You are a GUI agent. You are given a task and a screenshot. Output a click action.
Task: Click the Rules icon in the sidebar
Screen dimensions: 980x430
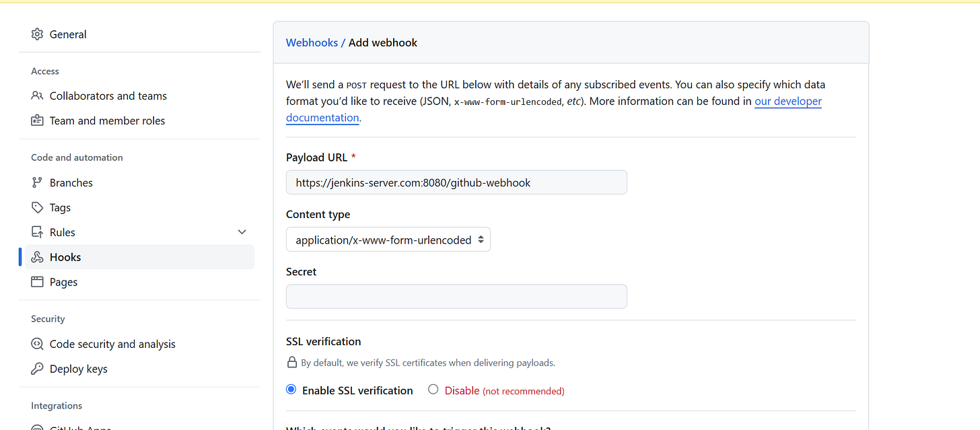coord(38,231)
